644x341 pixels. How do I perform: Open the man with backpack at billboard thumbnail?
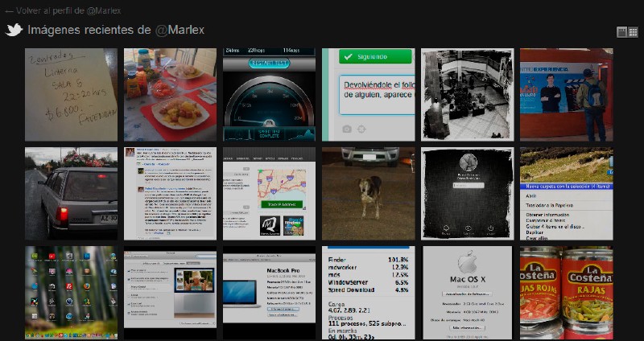tap(567, 95)
